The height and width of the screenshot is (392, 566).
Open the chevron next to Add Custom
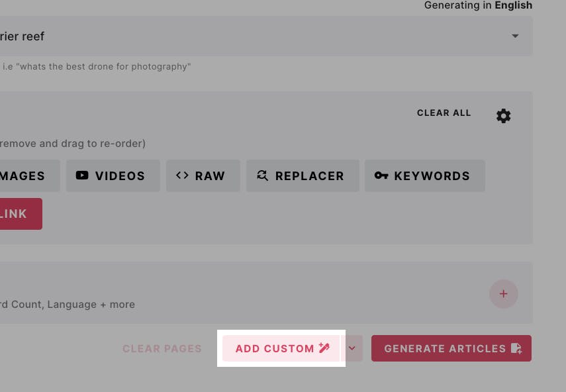coord(352,348)
